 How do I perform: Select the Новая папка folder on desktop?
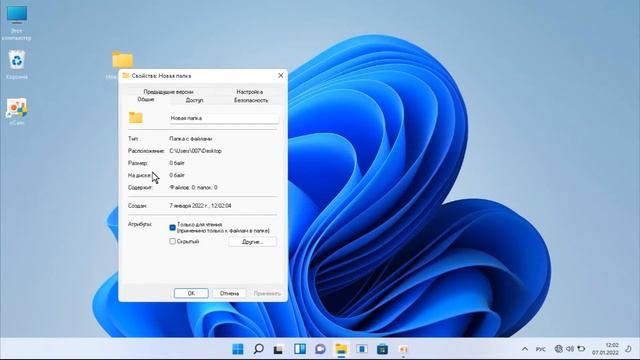coord(122,60)
